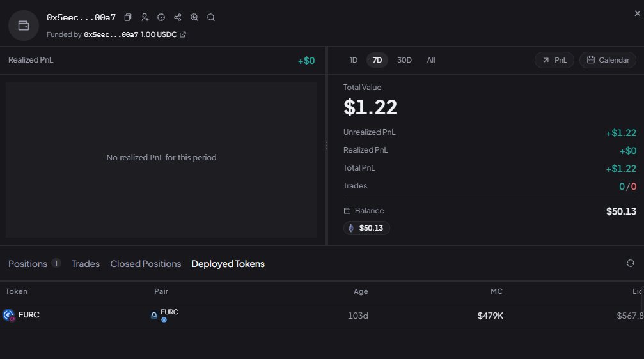Viewport: 644px width, 359px height.
Task: Switch to the Positions tab
Action: (27, 264)
